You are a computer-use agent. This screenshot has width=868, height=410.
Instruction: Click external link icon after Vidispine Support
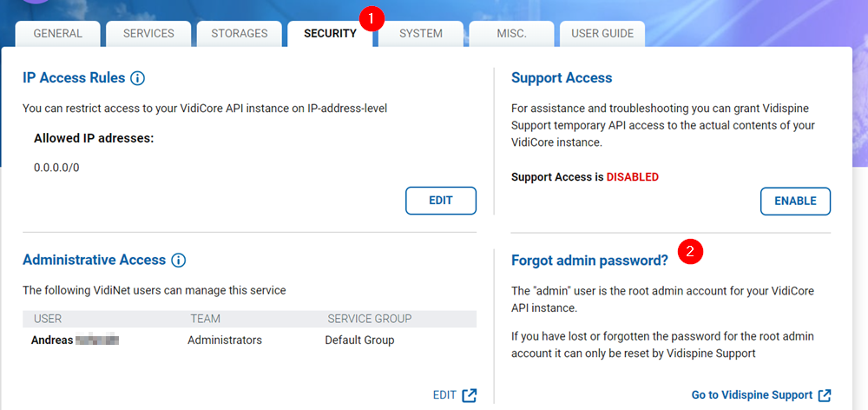(x=825, y=395)
